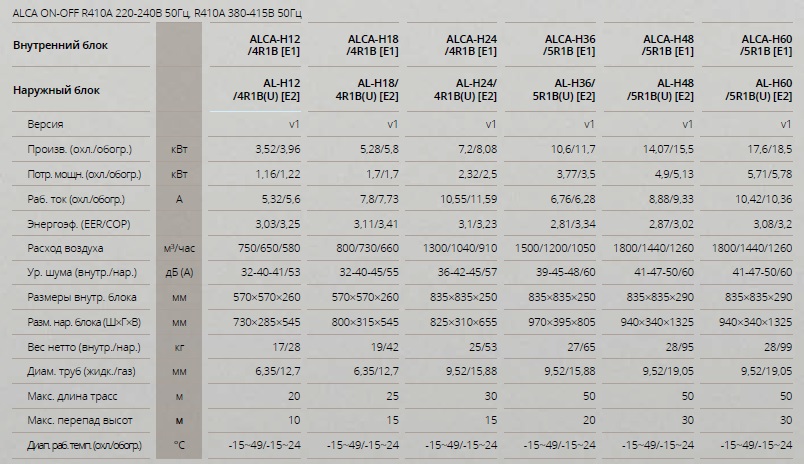The image size is (804, 464).
Task: Click the 'Наружный блок' row label
Action: click(56, 90)
